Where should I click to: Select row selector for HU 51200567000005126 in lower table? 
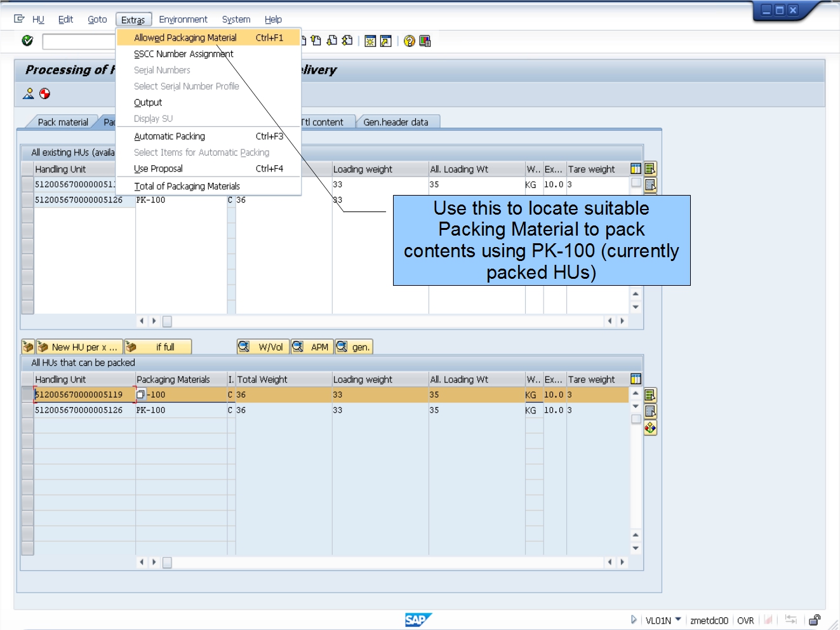27,410
